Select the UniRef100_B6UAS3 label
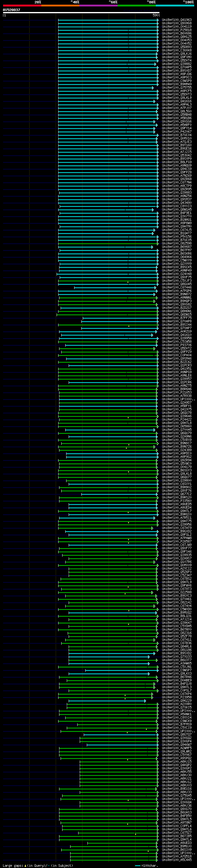This screenshot has width=197, height=868. pyautogui.click(x=177, y=812)
